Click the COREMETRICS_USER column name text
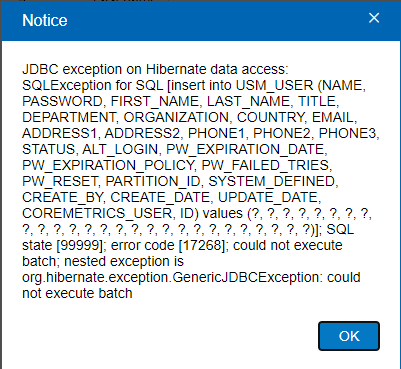This screenshot has width=401, height=369. (98, 214)
